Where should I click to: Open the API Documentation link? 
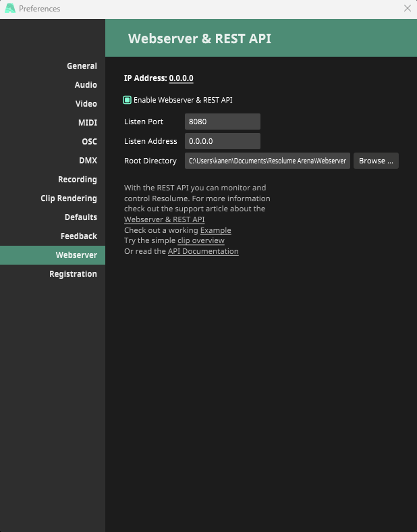[203, 251]
